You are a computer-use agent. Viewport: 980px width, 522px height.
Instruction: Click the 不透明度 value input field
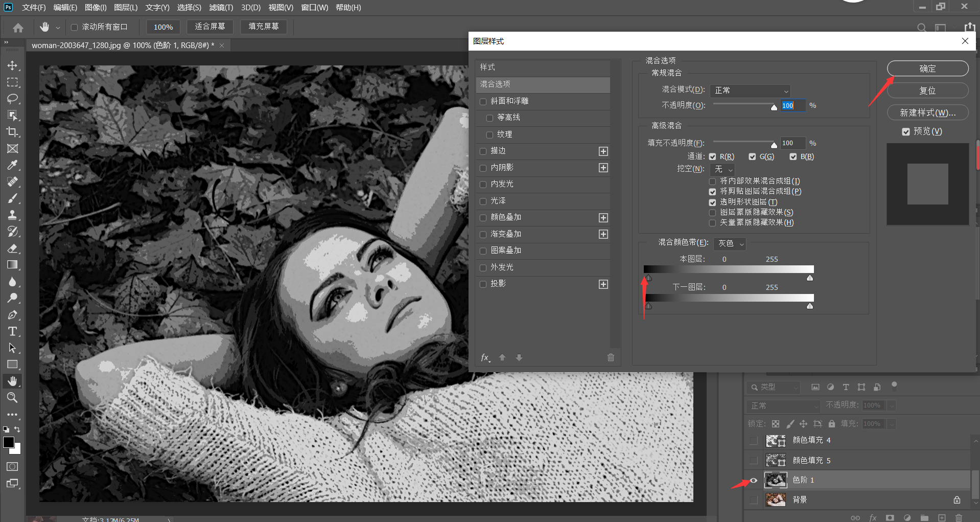coord(793,106)
